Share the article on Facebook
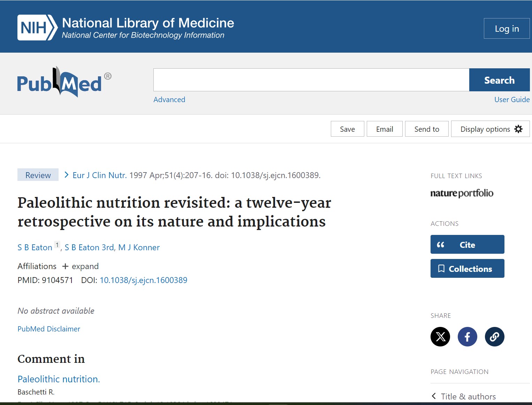The image size is (532, 405). coord(467,337)
